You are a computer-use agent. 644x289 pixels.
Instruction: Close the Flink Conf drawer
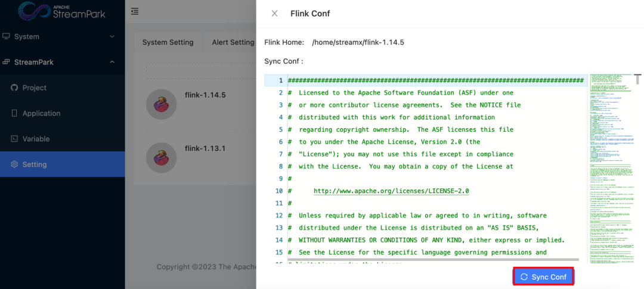tap(274, 13)
